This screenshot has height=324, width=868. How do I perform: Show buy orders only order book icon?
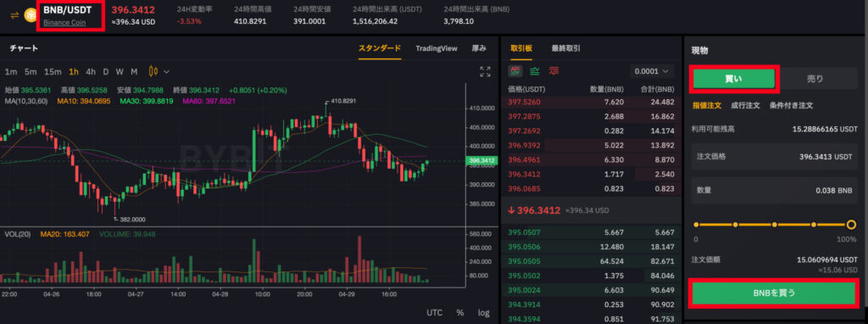535,71
